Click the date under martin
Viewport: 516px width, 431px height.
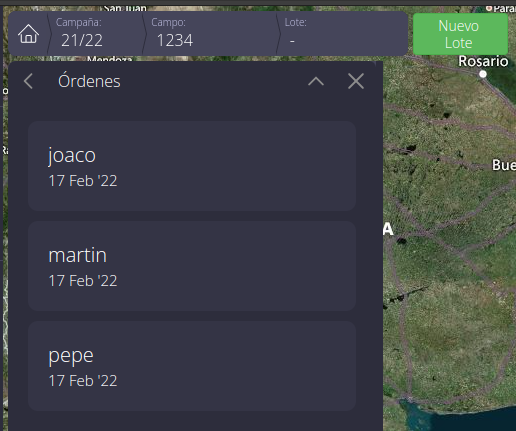pos(83,281)
